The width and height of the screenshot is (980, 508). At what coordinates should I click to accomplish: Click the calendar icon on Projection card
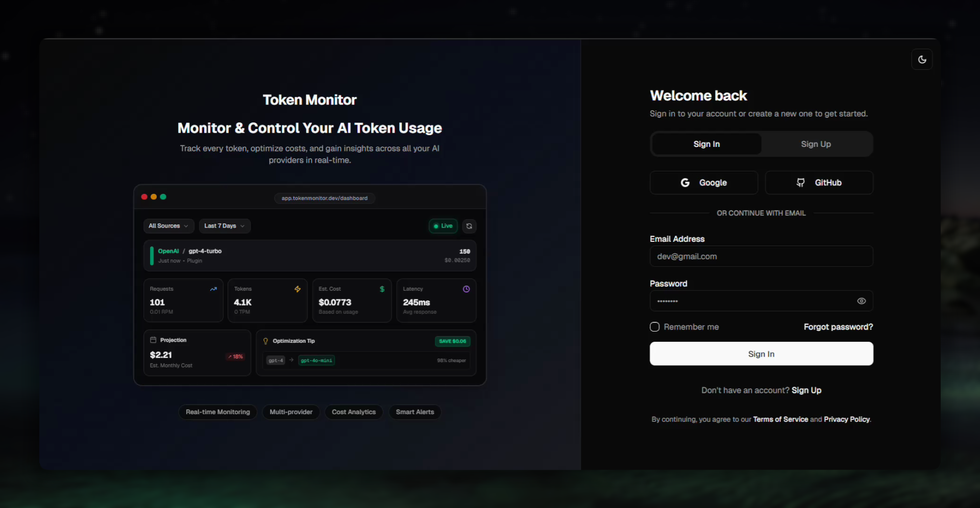click(x=154, y=340)
